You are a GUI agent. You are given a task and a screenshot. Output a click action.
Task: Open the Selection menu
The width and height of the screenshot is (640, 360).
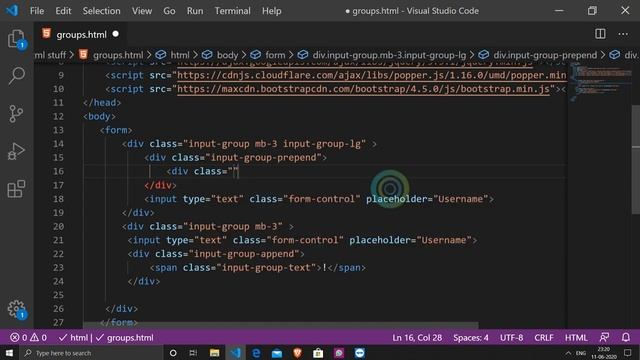tap(101, 11)
